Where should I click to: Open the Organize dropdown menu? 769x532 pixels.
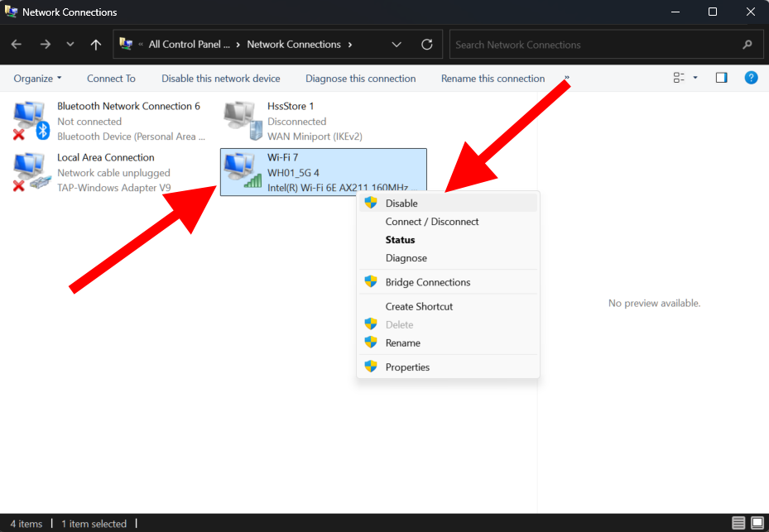38,79
